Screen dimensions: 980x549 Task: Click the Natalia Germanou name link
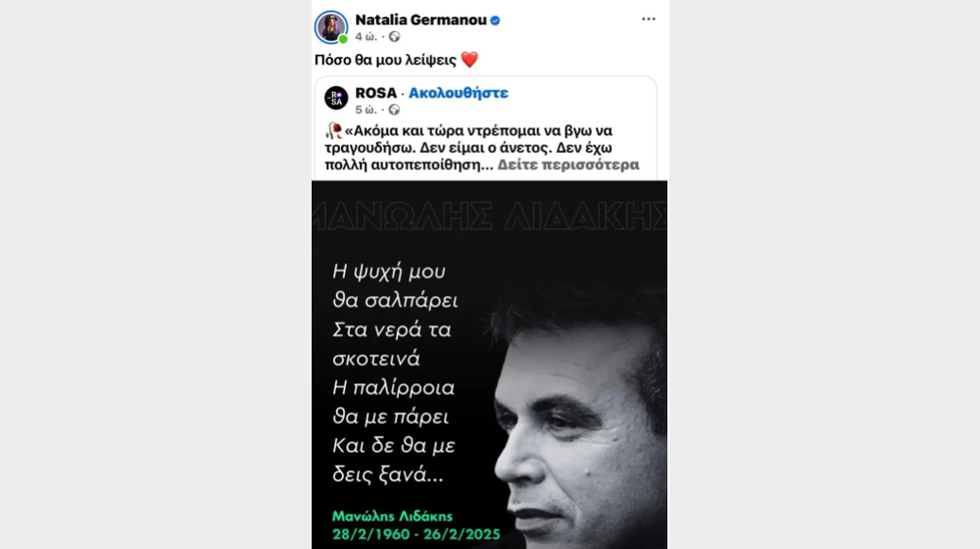(420, 20)
